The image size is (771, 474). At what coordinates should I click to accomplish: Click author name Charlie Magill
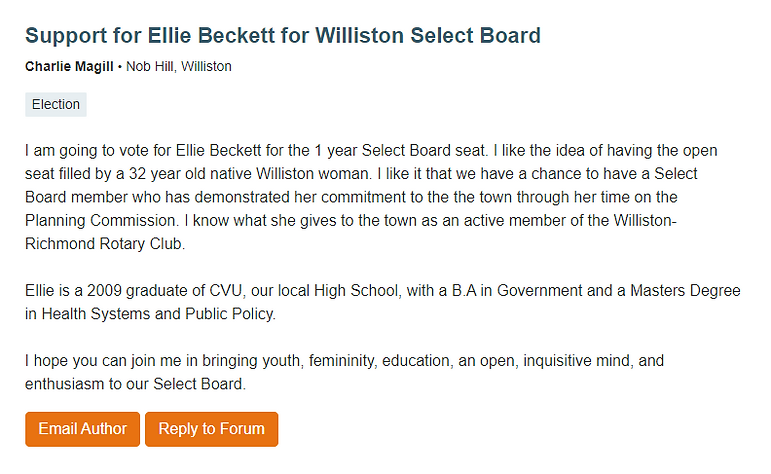[x=69, y=66]
